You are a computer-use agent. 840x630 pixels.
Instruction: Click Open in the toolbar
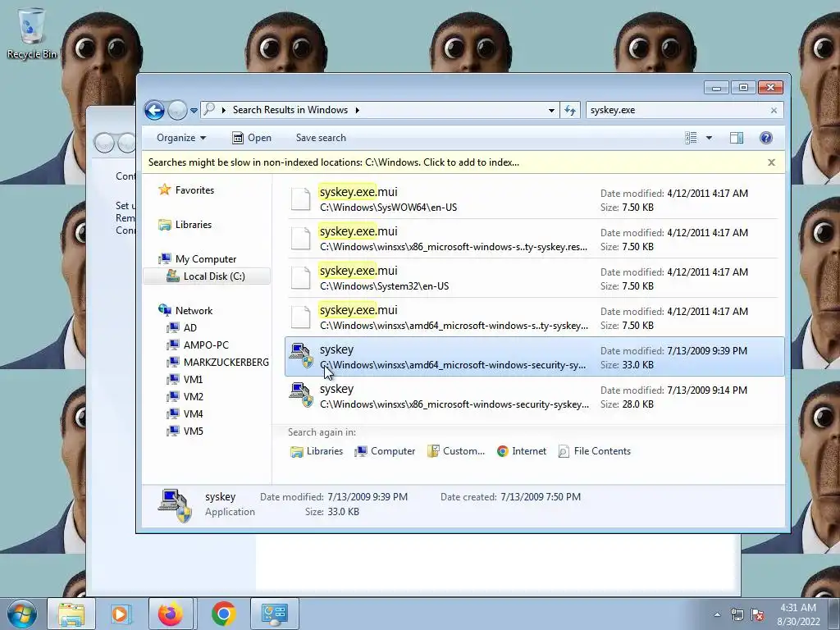(252, 138)
